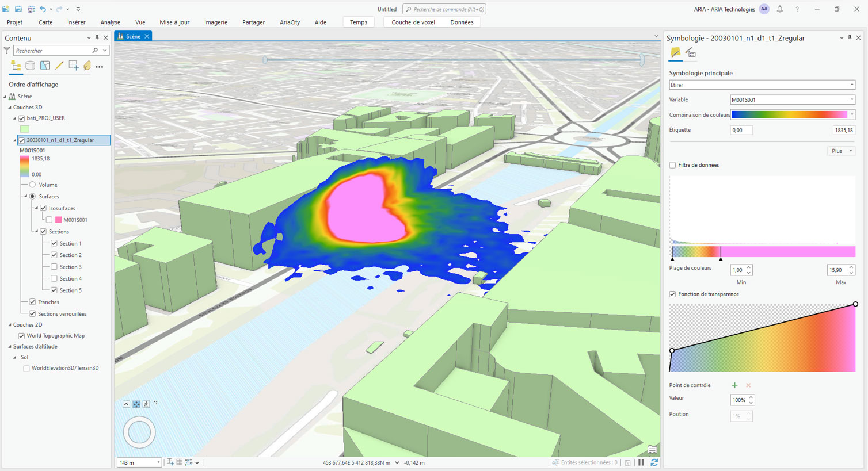Open the Couche de voxel tab
868x471 pixels.
coord(413,22)
